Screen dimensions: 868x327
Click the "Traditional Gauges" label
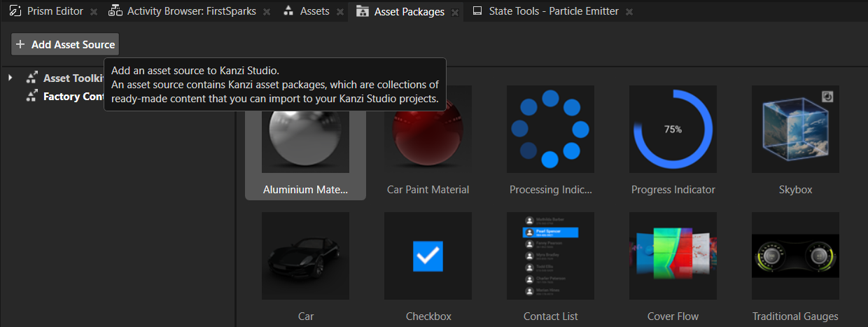click(795, 316)
